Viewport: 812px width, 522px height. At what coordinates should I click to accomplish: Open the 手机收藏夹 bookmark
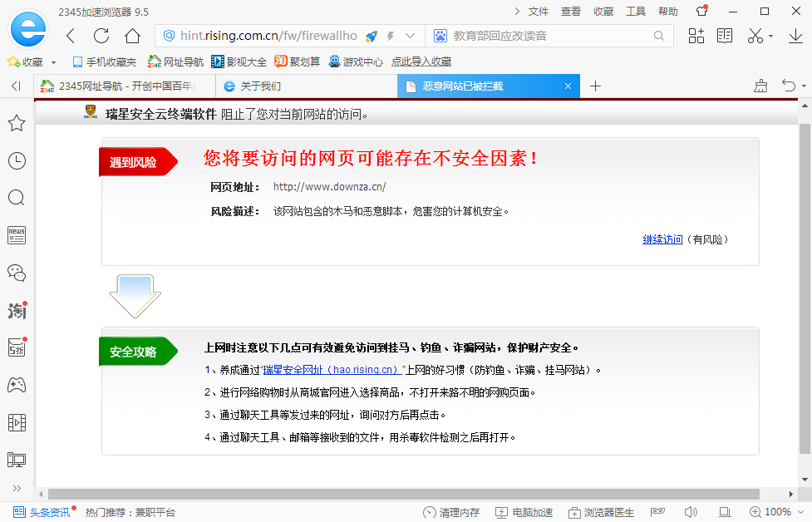coord(104,62)
